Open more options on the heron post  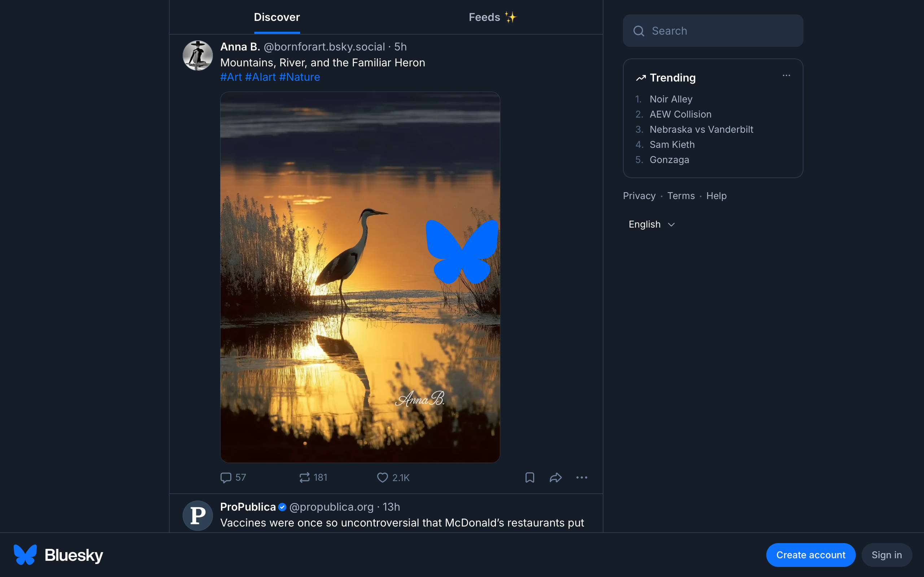[x=581, y=478]
